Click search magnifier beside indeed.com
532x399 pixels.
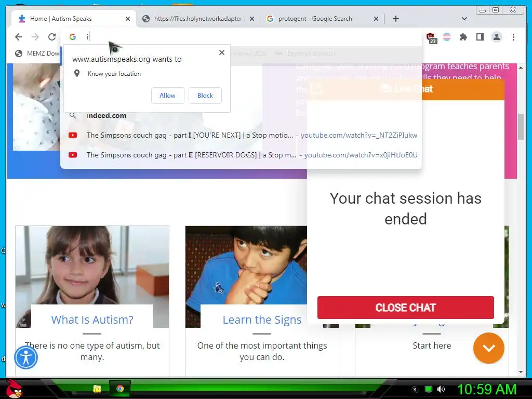(73, 115)
